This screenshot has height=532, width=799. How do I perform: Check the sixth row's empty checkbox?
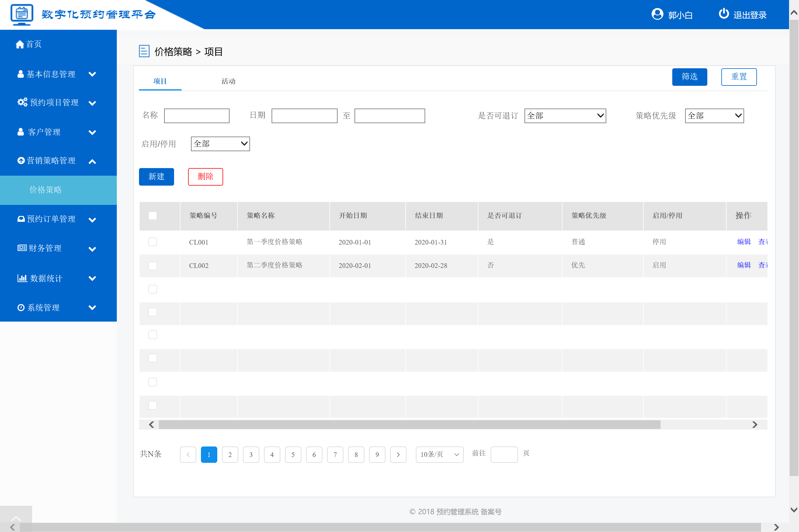click(153, 358)
